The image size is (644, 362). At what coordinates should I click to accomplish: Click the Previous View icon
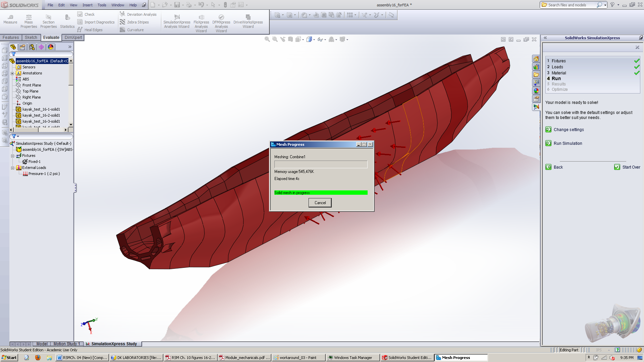tap(283, 40)
